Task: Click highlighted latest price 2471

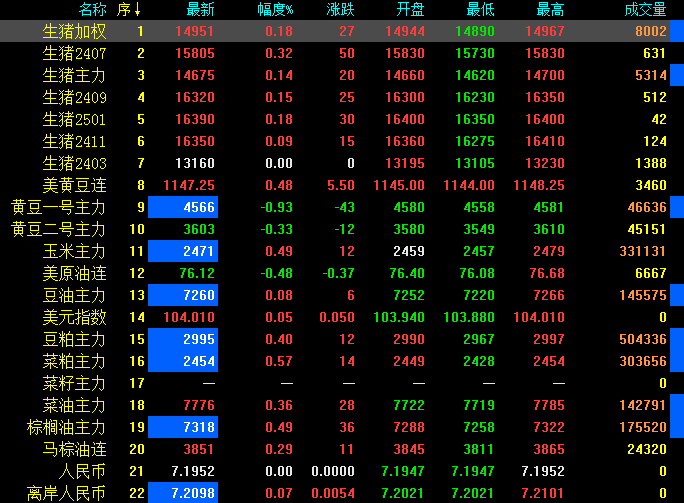Action: [183, 251]
